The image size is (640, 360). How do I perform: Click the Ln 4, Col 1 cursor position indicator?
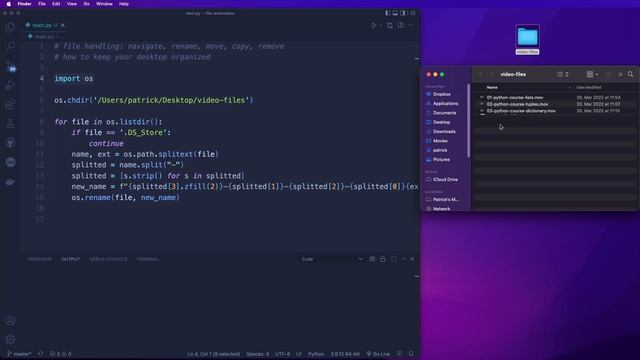coord(213,354)
